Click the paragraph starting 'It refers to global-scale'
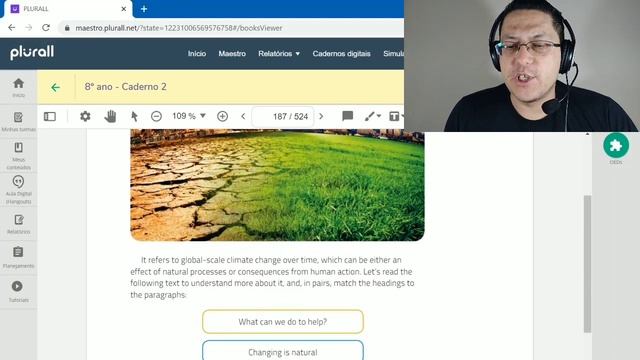 [x=272, y=277]
